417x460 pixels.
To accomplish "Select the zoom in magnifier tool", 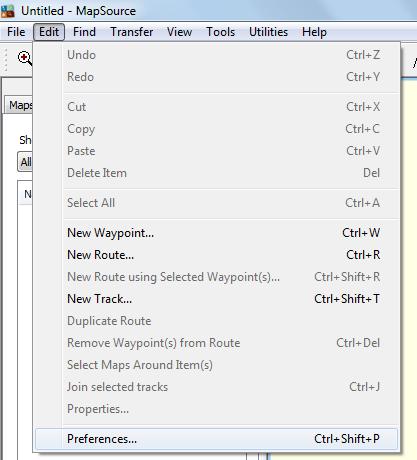I will coord(25,59).
